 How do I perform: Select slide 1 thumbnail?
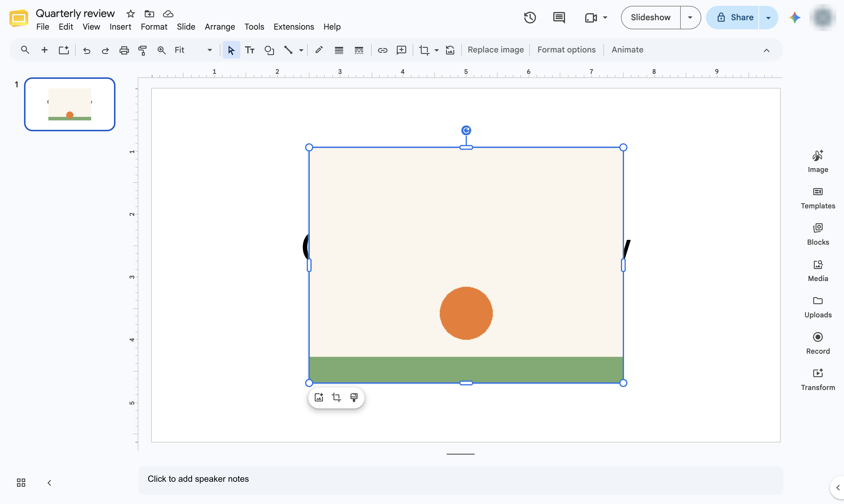[70, 104]
